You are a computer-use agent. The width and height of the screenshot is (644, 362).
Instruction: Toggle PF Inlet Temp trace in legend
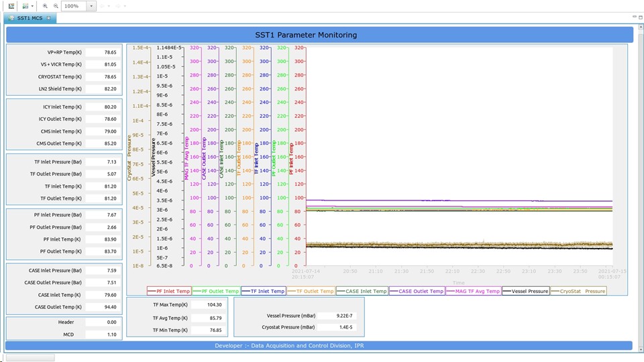168,291
